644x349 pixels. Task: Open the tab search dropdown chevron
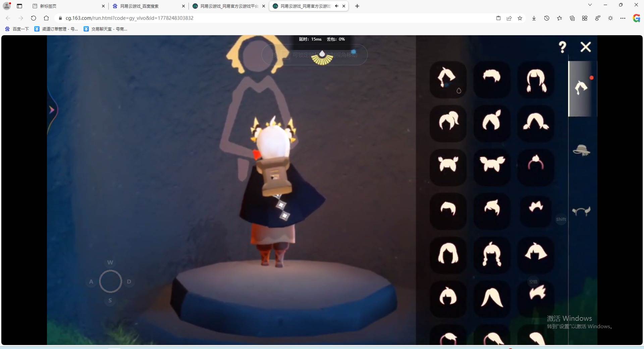coord(590,5)
